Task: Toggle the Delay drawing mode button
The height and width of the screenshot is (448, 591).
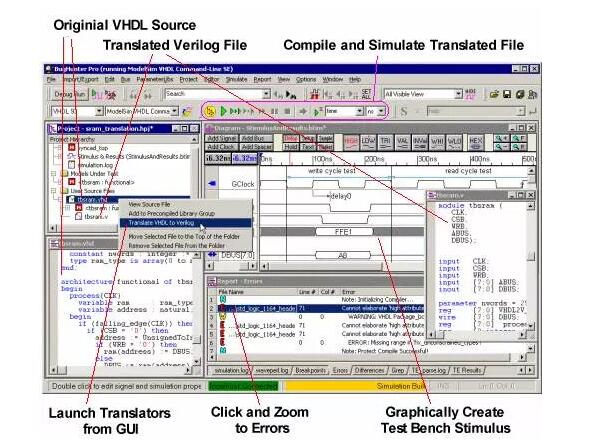Action: point(291,138)
